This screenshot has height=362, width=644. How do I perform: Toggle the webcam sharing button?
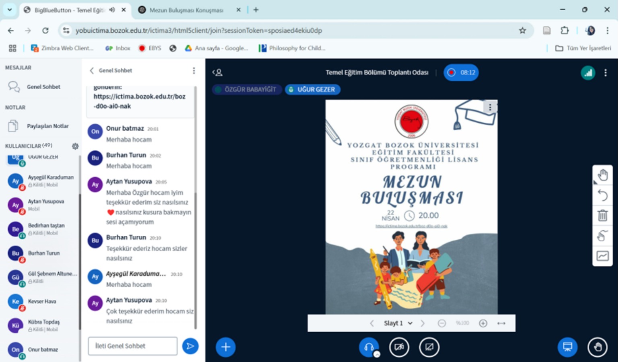399,347
